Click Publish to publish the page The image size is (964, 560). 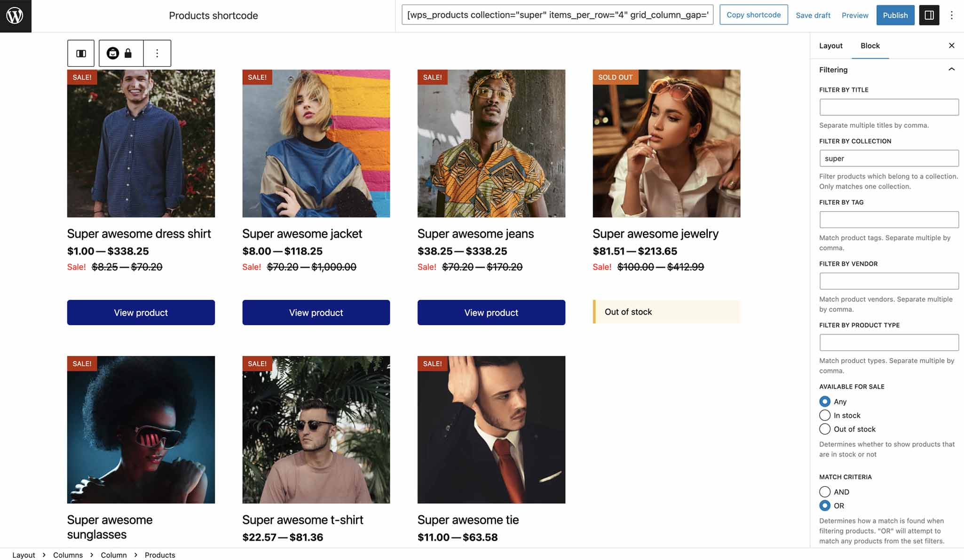point(895,15)
